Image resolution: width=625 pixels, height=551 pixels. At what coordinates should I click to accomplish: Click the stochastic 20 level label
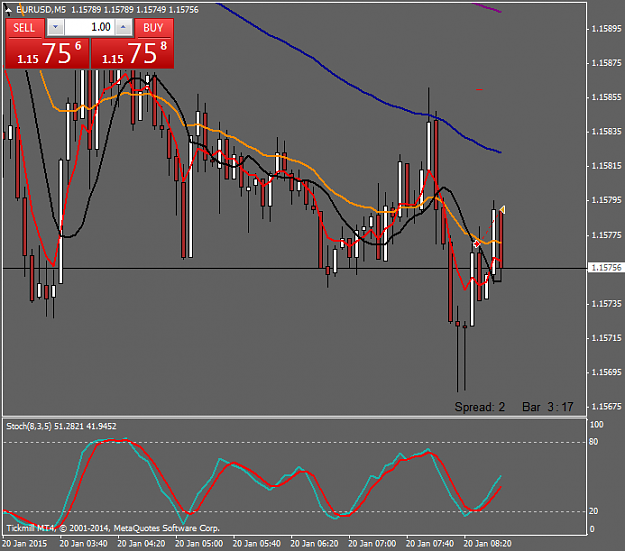coord(594,511)
